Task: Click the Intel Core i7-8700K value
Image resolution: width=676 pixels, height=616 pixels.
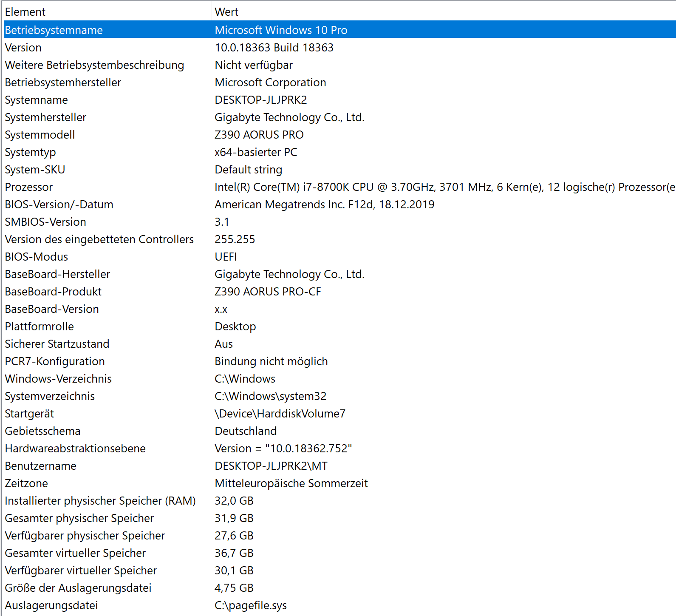Action: [445, 187]
